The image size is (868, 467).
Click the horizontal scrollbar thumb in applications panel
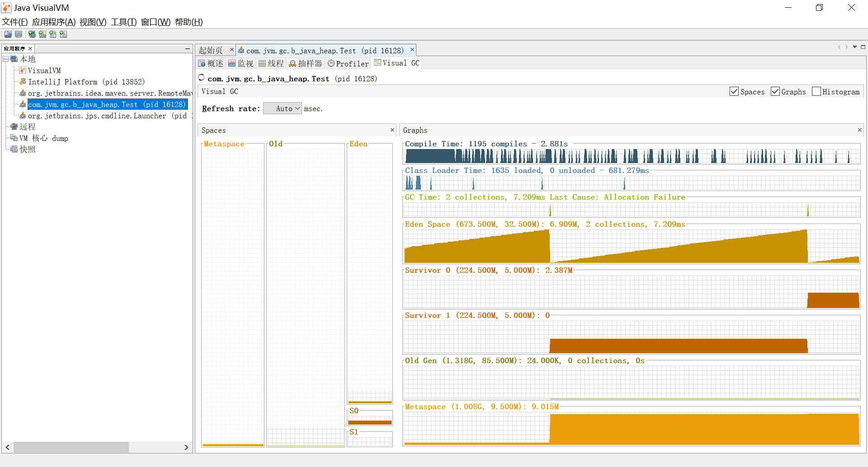click(71, 447)
